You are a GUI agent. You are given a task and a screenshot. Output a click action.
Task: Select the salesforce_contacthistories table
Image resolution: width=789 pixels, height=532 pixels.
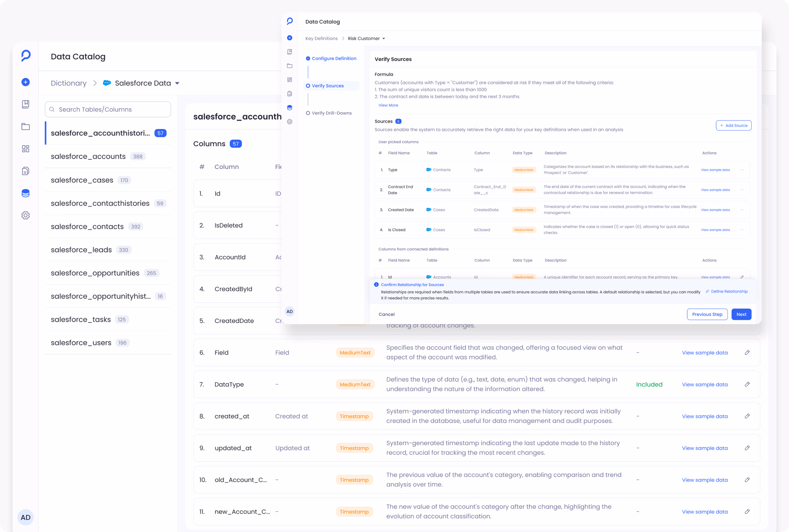tap(108, 203)
